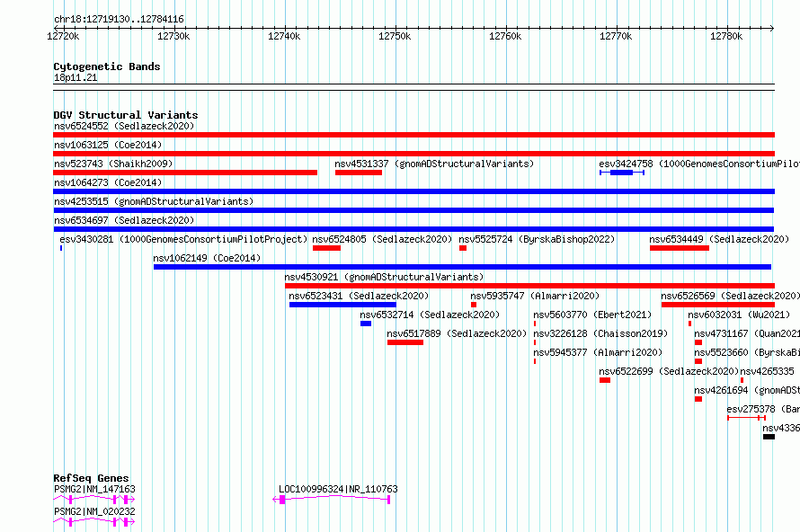This screenshot has height=532, width=800.
Task: Click the red nsv6524805 variant bar
Action: (x=326, y=248)
